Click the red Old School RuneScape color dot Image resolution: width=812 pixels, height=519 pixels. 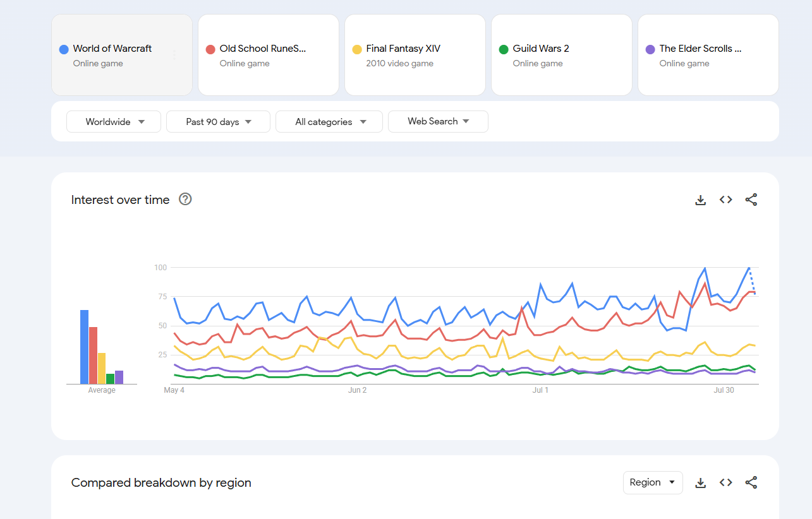pyautogui.click(x=210, y=49)
